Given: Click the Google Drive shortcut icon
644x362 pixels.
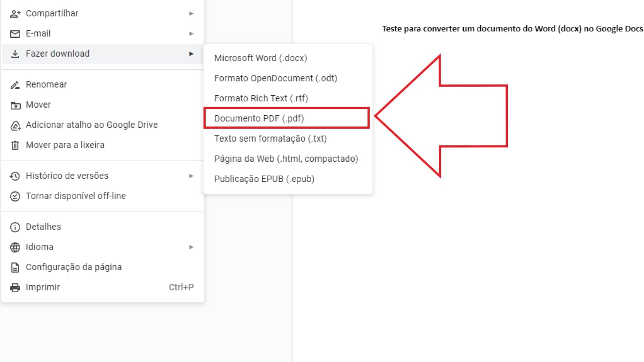Looking at the screenshot, I should 15,125.
